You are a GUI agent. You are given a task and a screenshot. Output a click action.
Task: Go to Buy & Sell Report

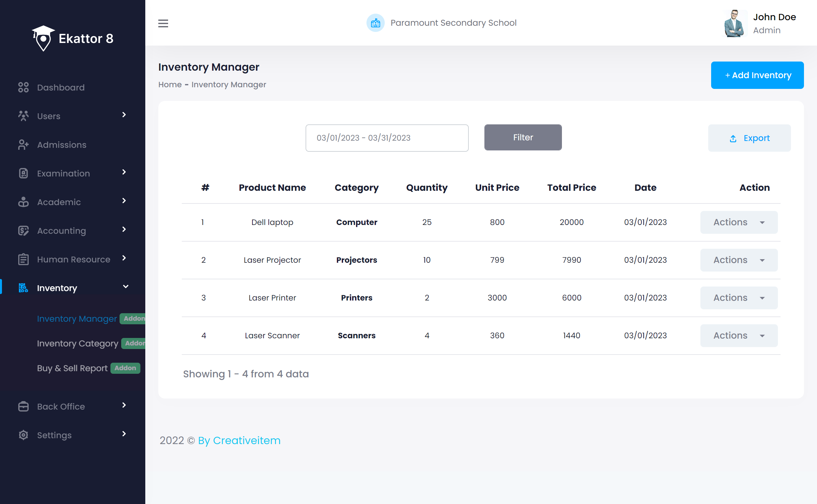[x=72, y=368]
